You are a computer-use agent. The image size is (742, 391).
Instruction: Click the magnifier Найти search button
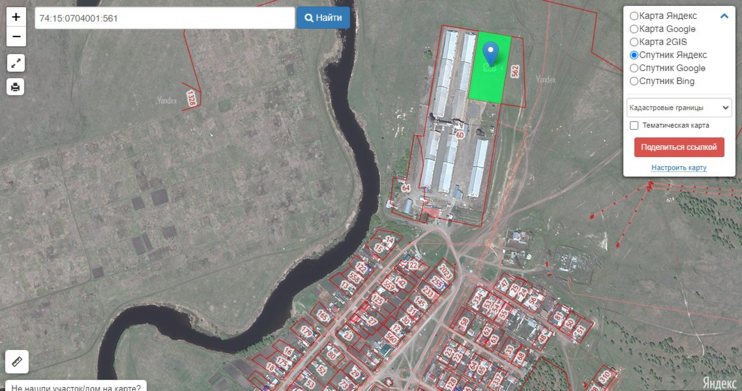323,18
